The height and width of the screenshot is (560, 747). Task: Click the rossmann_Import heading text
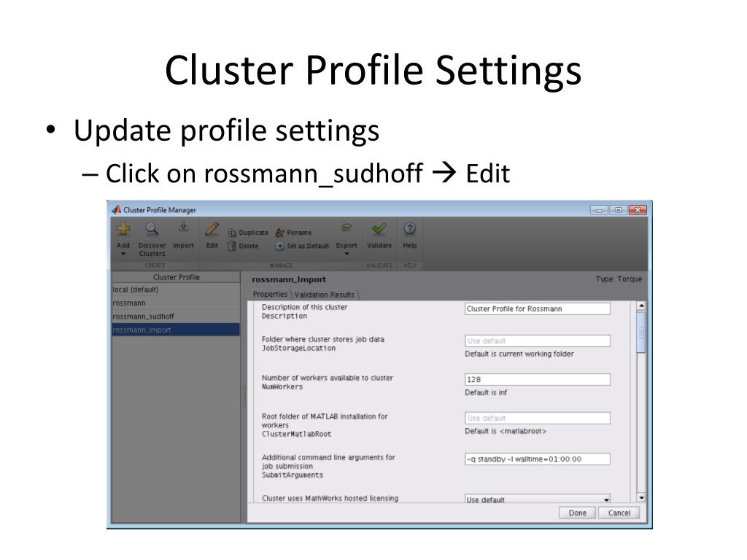(x=289, y=279)
